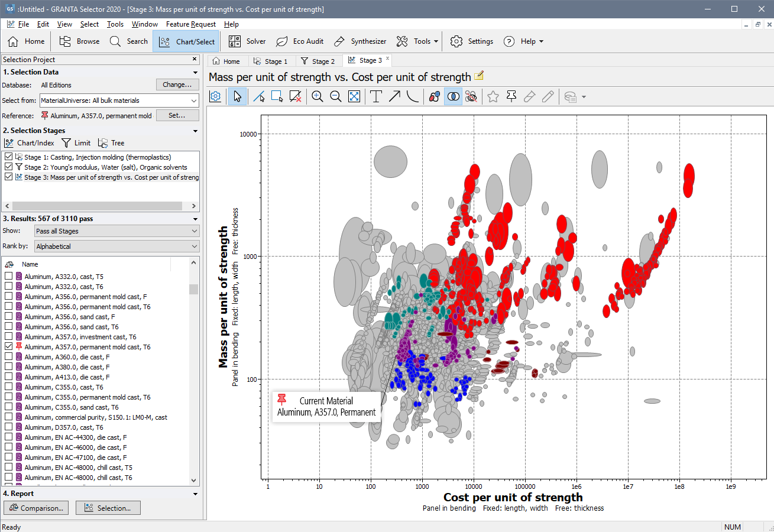
Task: Select the arrow annotation tool
Action: [x=394, y=96]
